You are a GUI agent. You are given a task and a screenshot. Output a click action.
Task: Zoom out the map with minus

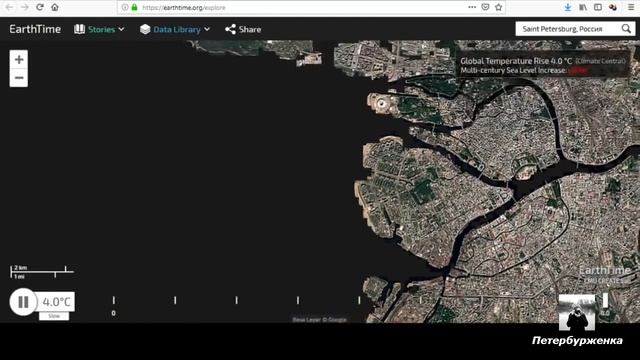click(x=19, y=78)
